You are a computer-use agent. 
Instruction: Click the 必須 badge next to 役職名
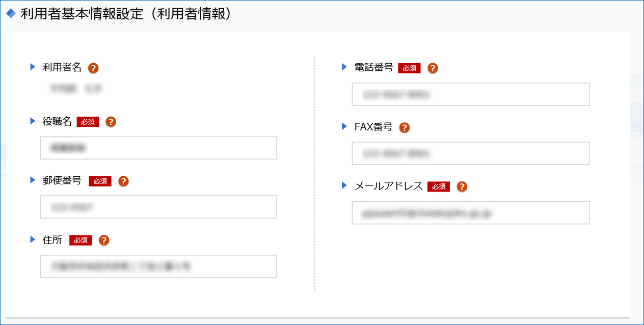point(88,122)
